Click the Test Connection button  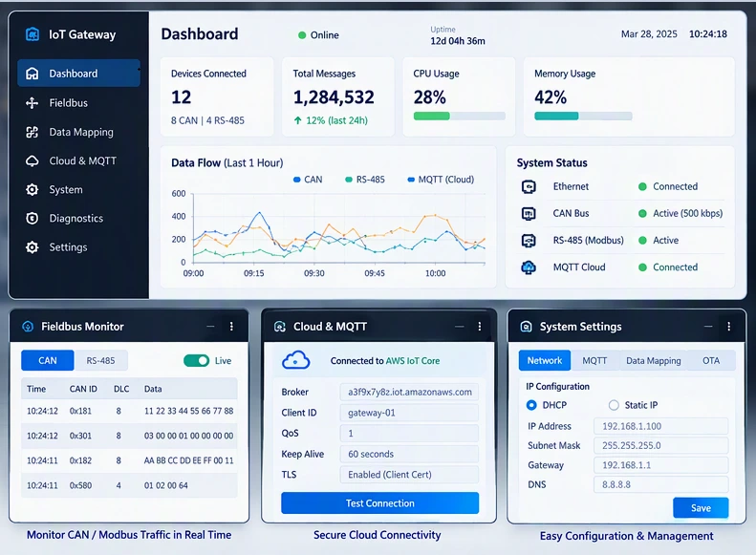point(380,503)
